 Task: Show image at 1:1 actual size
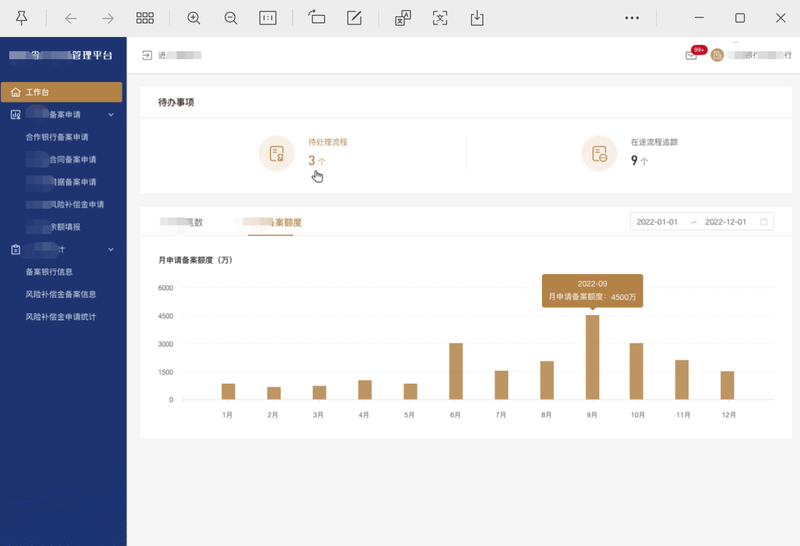pyautogui.click(x=268, y=18)
